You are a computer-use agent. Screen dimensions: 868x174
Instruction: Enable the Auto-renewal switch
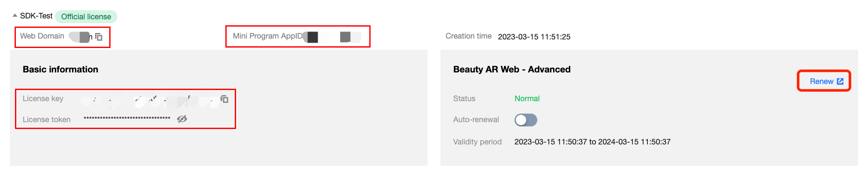point(526,120)
